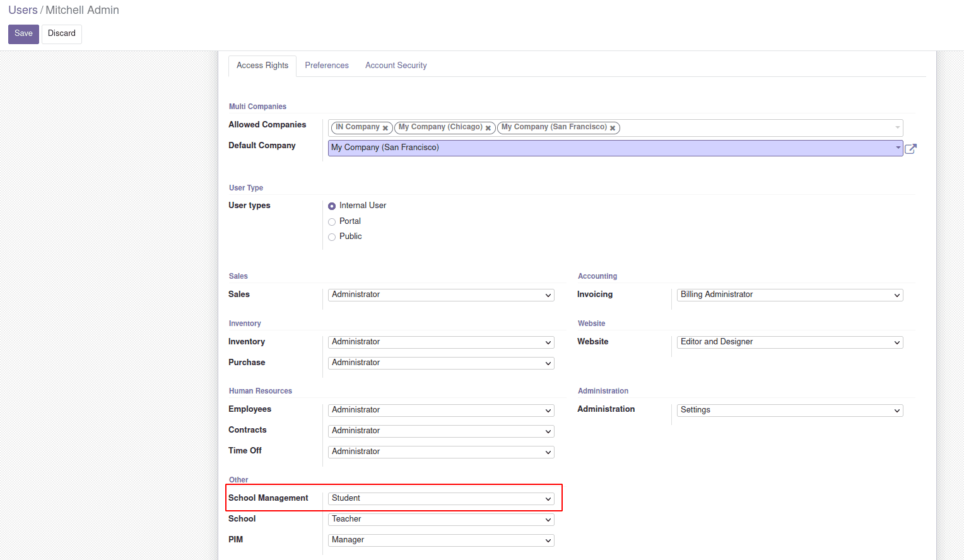Switch to the Account Security tab
Screen dimensions: 964x560
[x=396, y=66]
